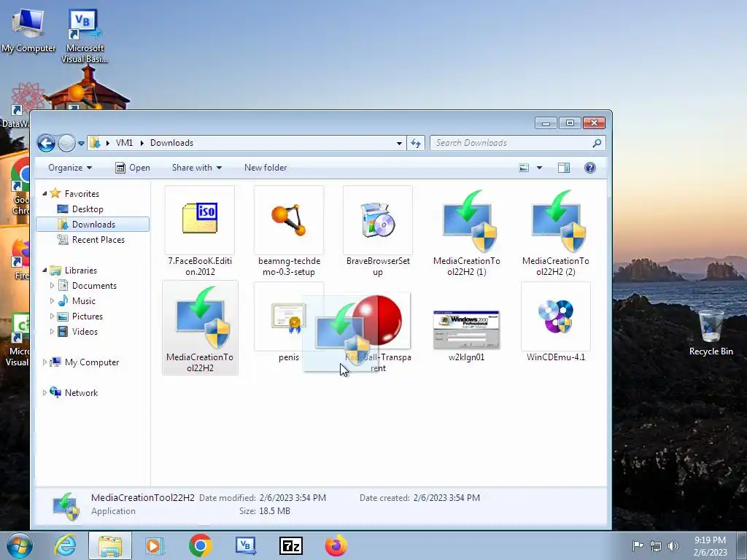
Task: Click the New folder button
Action: [x=266, y=168]
